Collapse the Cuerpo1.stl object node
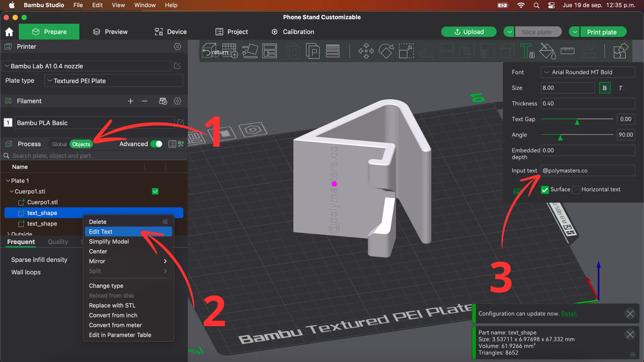The height and width of the screenshot is (362, 644). pyautogui.click(x=12, y=191)
